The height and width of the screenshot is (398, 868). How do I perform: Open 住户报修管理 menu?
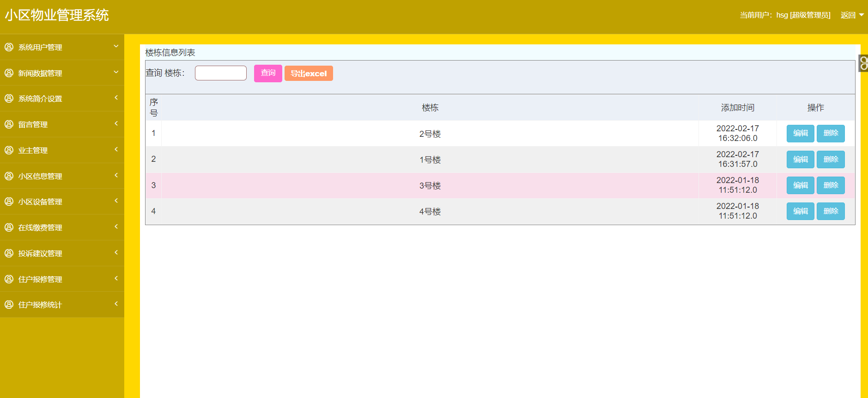tap(62, 279)
